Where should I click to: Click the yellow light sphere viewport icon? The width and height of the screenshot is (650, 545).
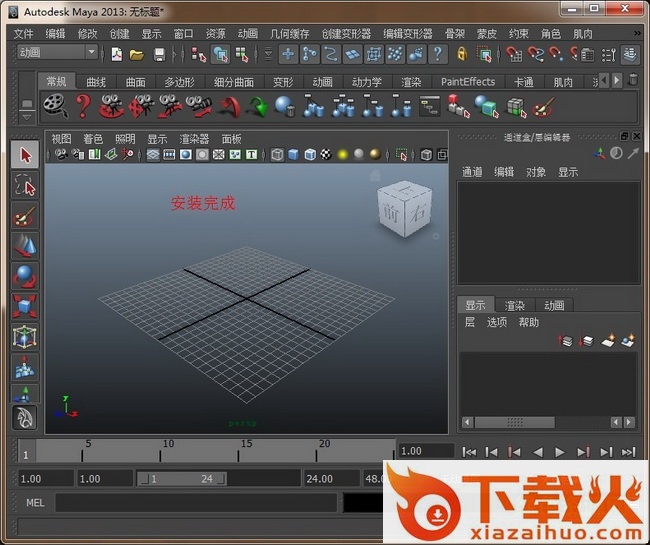pos(342,155)
